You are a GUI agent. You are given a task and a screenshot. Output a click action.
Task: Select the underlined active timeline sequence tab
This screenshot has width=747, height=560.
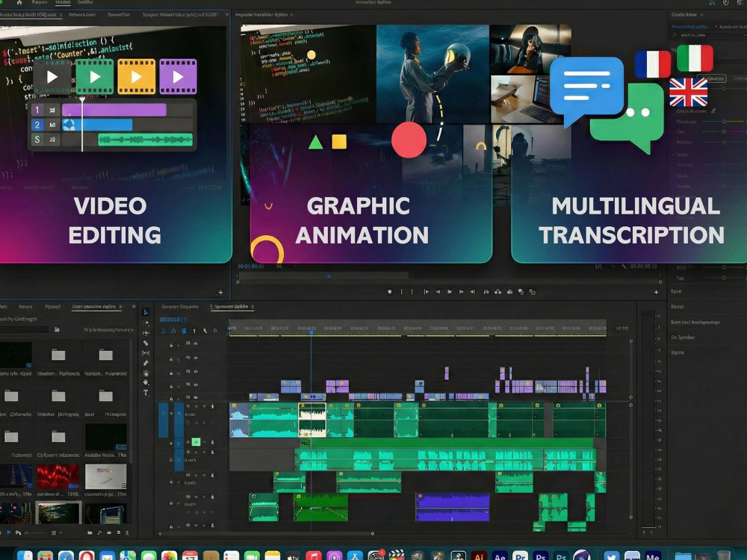click(231, 307)
